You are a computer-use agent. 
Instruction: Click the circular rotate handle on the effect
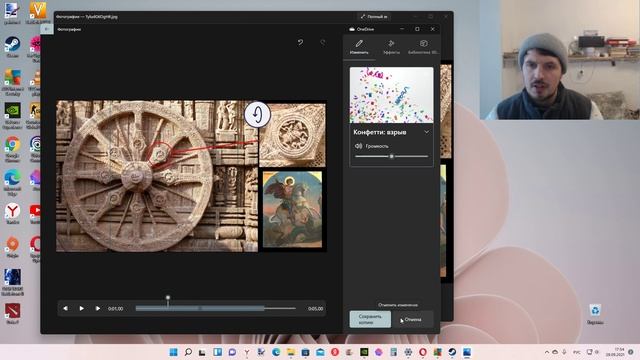pyautogui.click(x=258, y=114)
